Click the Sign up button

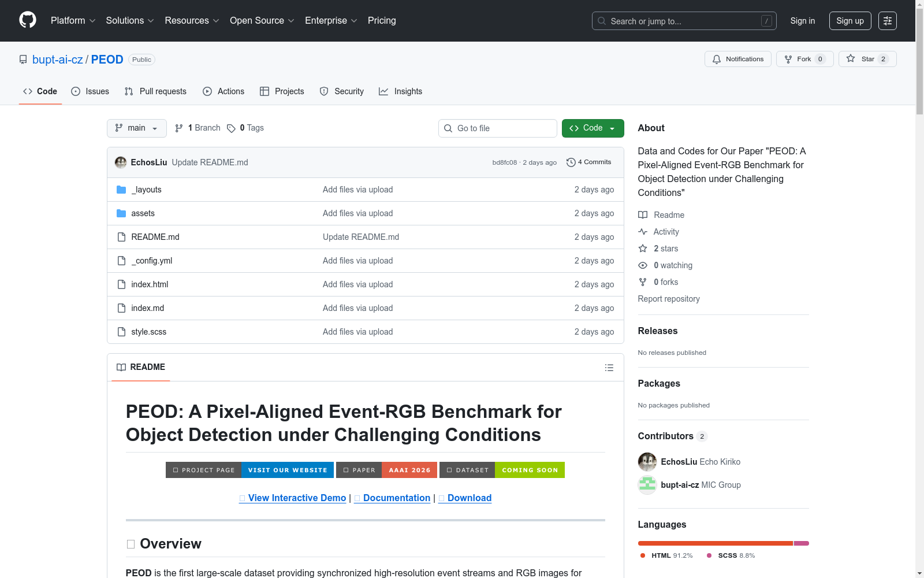pos(850,21)
